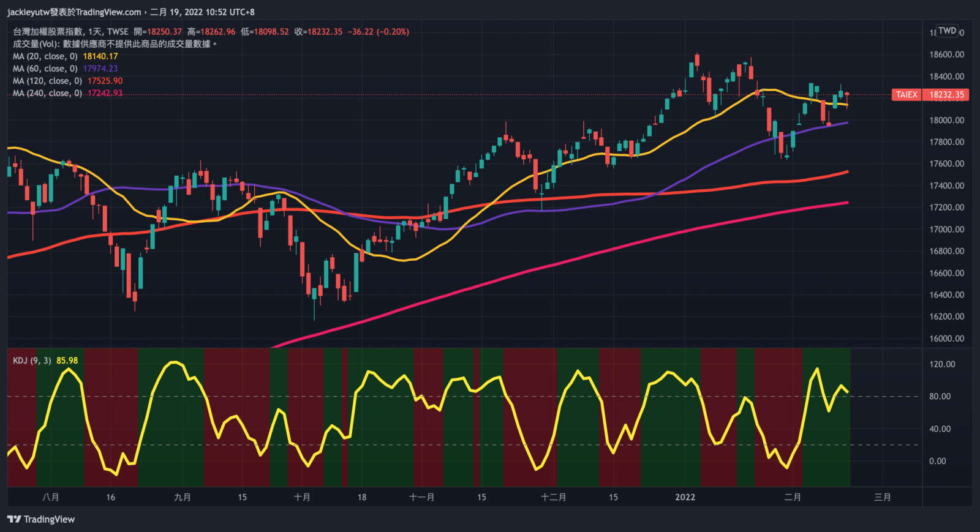Click the jackieyutw TradingView.com header text
Image resolution: width=980 pixels, height=532 pixels.
73,12
